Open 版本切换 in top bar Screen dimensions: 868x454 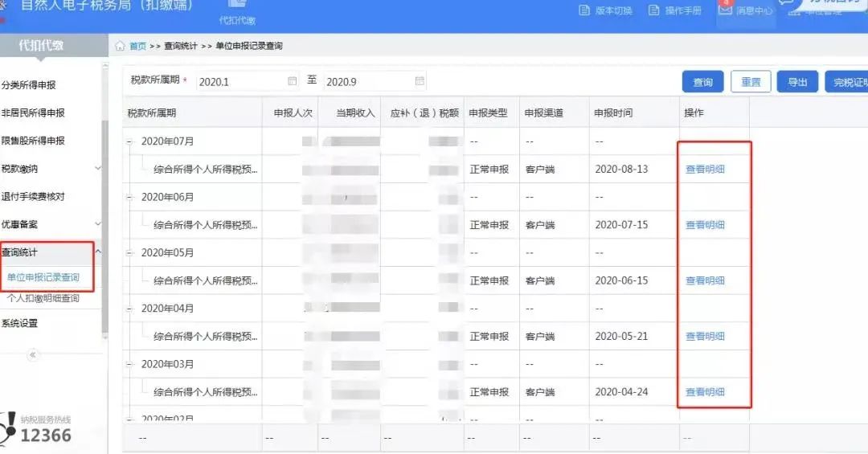(x=606, y=10)
